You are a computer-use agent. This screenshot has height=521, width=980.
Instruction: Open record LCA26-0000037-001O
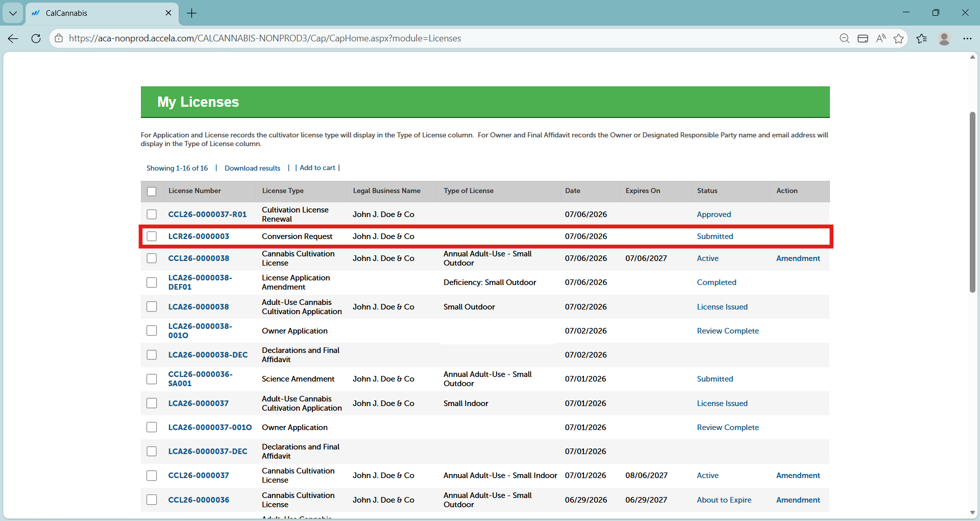(210, 428)
